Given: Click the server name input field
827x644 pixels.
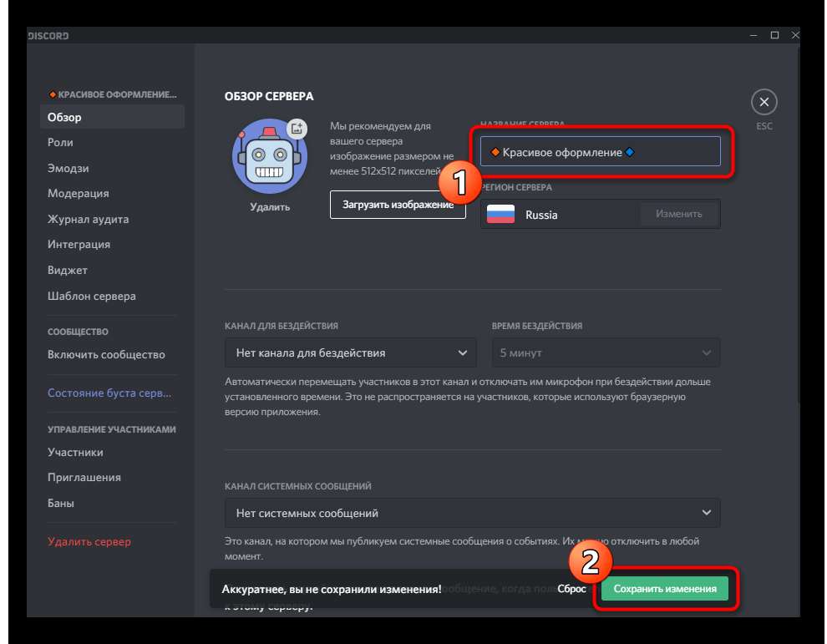Looking at the screenshot, I should coord(600,152).
